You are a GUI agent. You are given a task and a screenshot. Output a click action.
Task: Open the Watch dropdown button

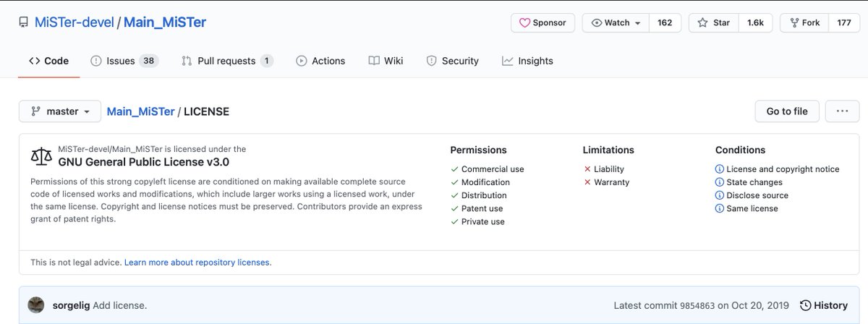[x=616, y=22]
